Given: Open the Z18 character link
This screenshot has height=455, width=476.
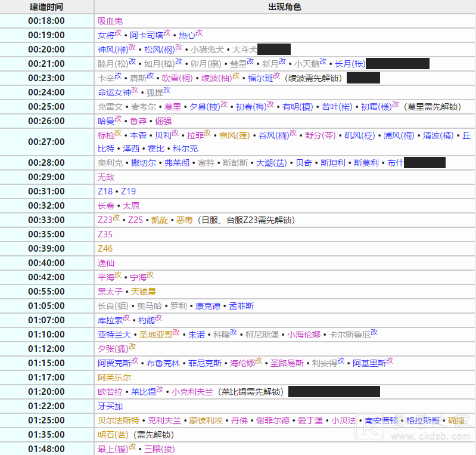Looking at the screenshot, I should pyautogui.click(x=105, y=191).
